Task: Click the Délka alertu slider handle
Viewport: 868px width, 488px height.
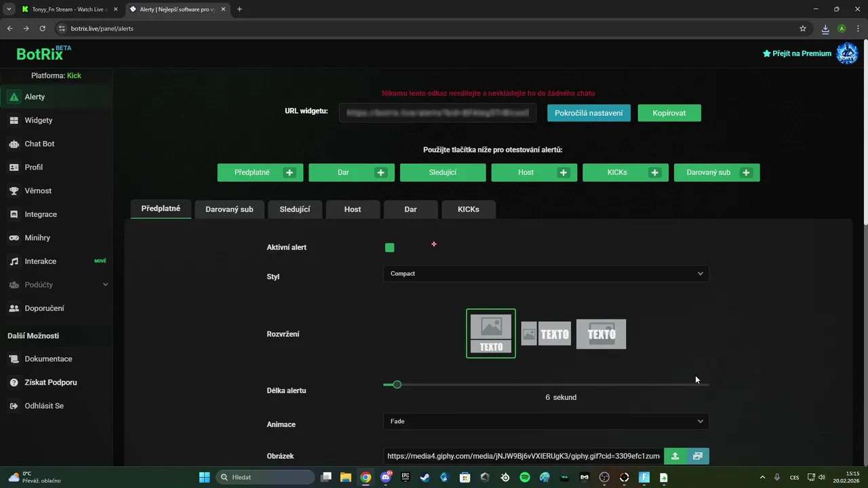Action: [397, 384]
